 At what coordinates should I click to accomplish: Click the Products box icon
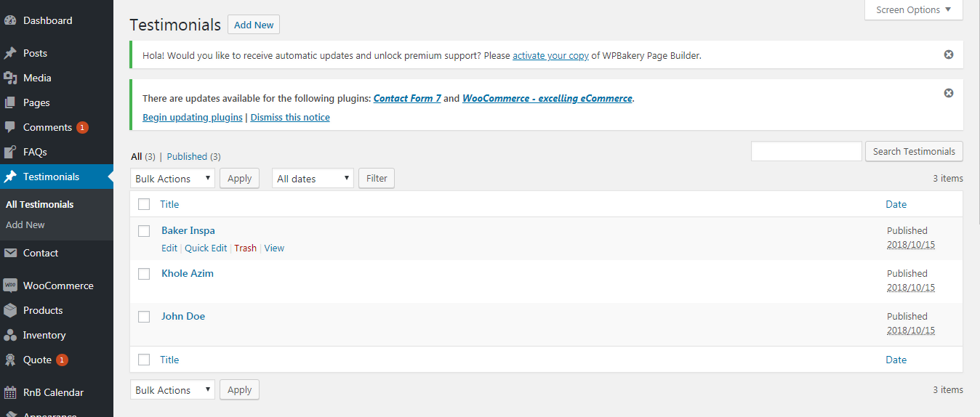(x=10, y=310)
